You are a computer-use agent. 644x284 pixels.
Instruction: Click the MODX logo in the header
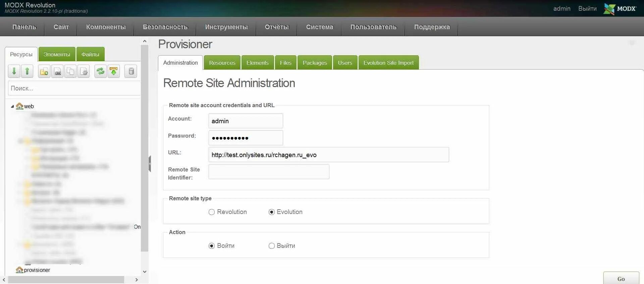(620, 8)
